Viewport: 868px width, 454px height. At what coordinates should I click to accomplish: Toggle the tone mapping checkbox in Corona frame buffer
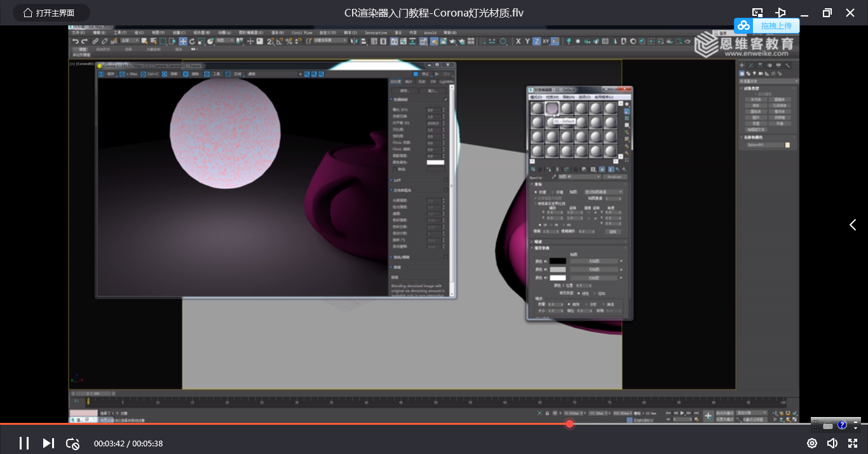click(446, 100)
